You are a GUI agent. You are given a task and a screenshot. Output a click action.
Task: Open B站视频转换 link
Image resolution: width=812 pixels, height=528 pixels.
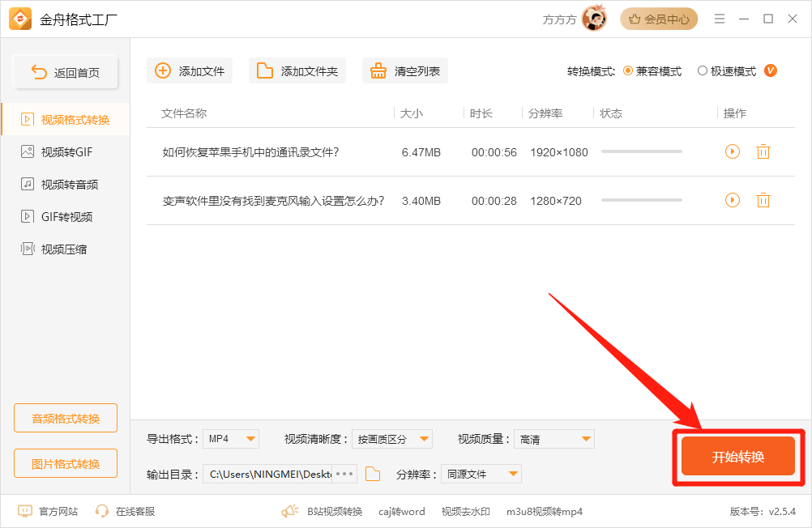(335, 512)
